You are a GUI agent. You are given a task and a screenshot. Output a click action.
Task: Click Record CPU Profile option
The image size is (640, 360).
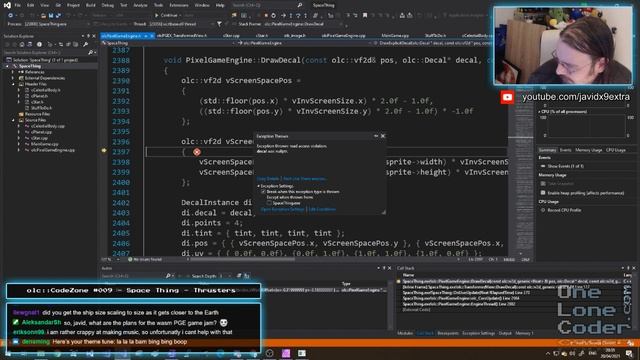click(564, 210)
